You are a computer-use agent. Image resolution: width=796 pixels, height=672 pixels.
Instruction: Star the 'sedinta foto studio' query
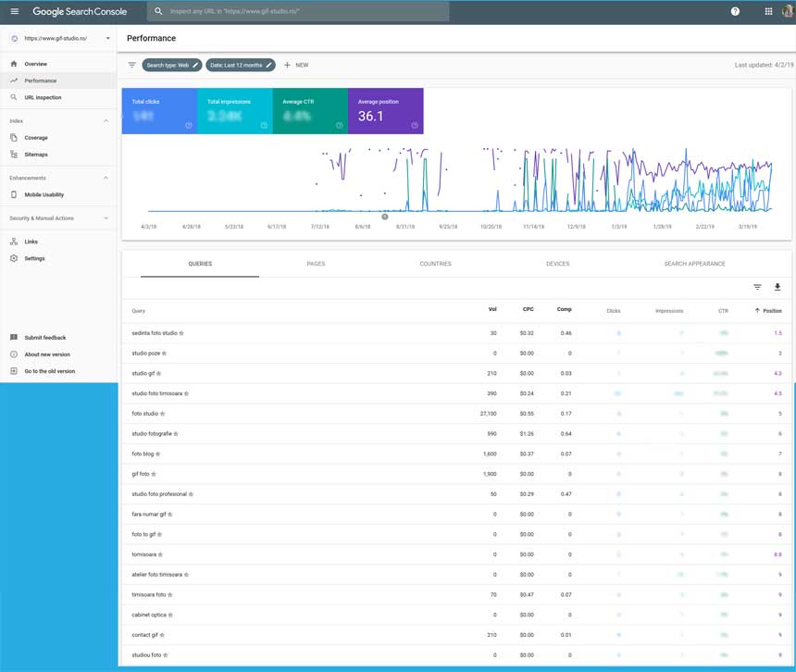click(x=181, y=333)
